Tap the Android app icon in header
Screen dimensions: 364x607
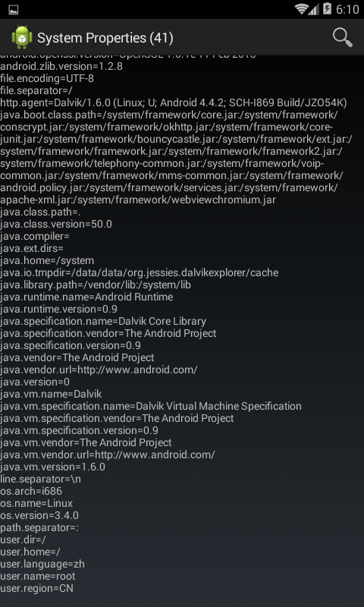(x=22, y=37)
